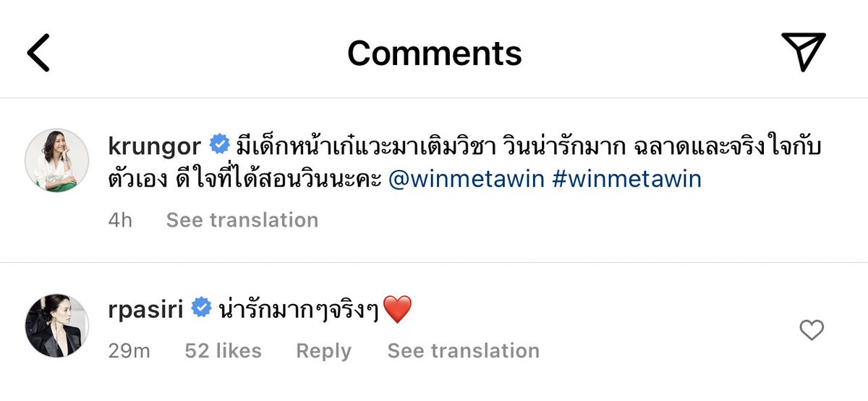868x401 pixels.
Task: Click the 29m timestamp
Action: point(129,351)
